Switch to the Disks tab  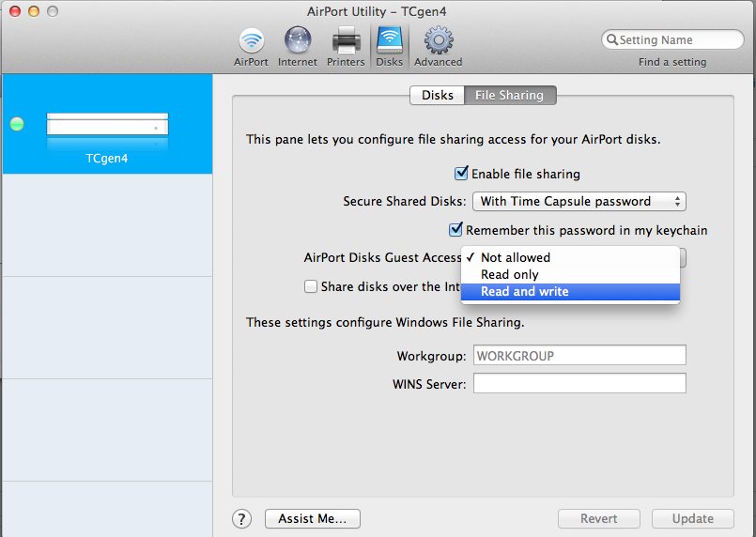(x=438, y=95)
